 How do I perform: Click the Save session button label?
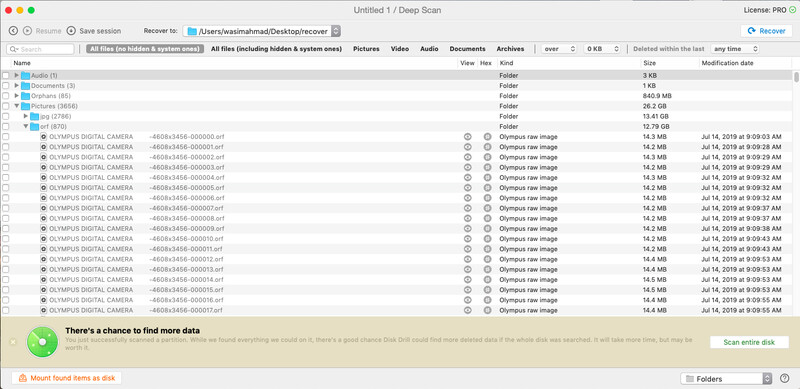coord(100,31)
